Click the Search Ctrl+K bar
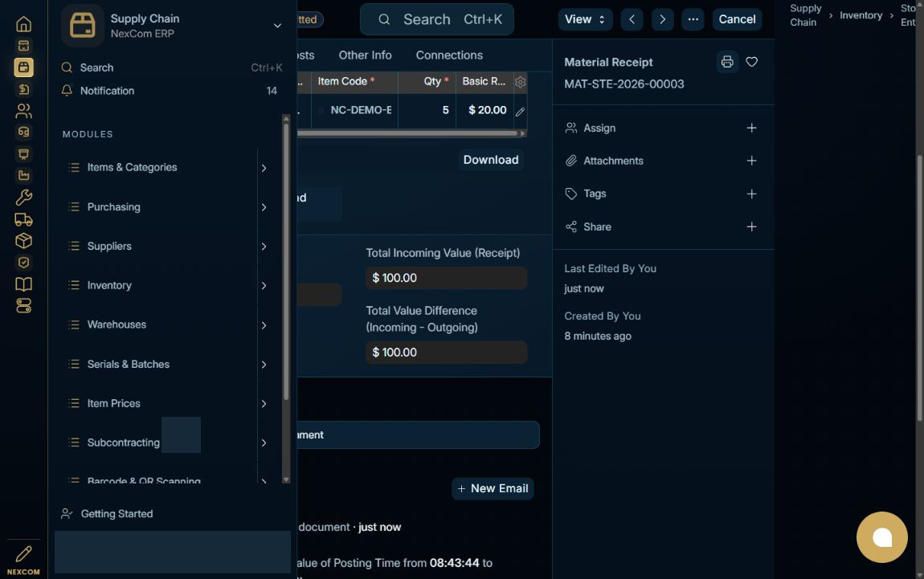The height and width of the screenshot is (579, 924). point(436,19)
